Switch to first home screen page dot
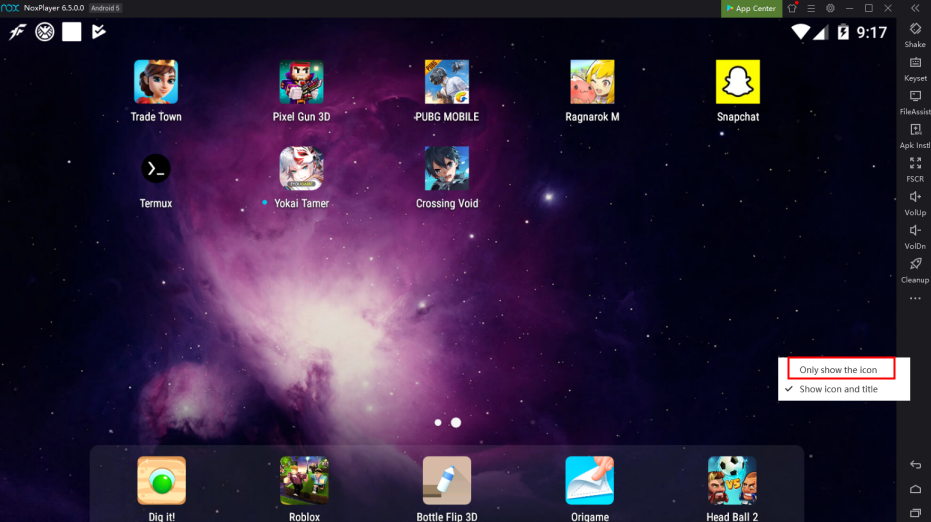 pos(438,423)
